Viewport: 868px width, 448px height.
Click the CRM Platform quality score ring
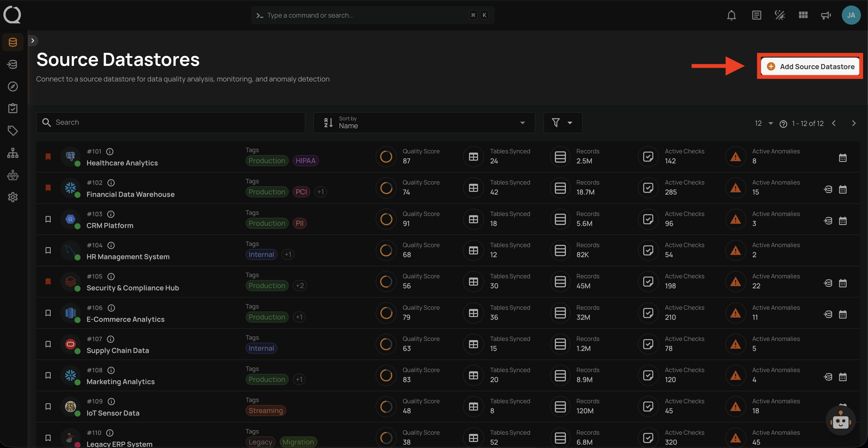pyautogui.click(x=386, y=219)
